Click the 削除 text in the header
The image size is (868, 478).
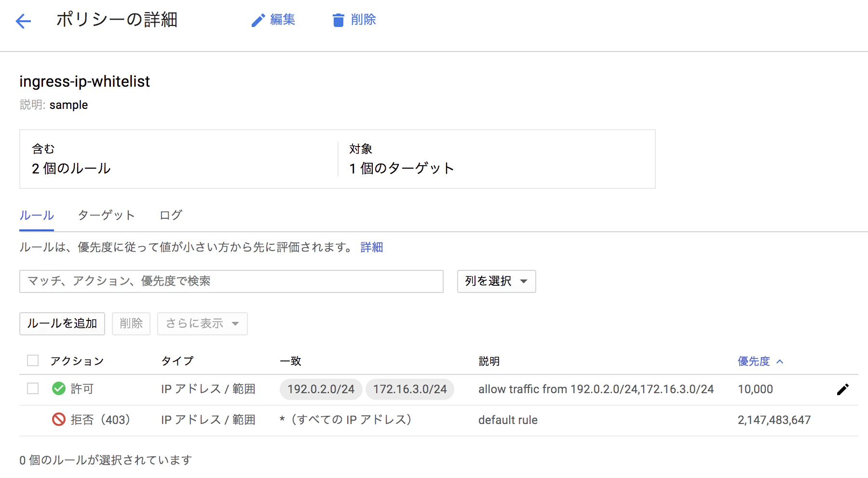coord(364,19)
